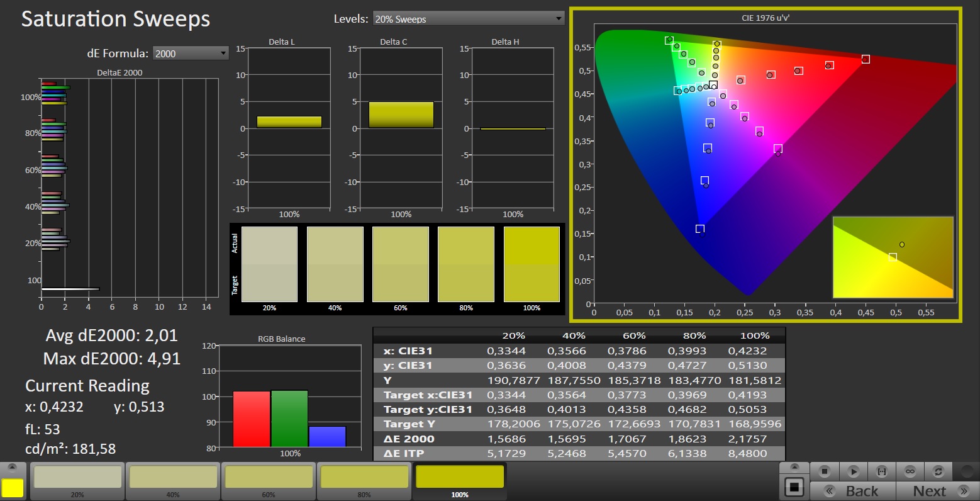
Task: Click the single-read bracket icon
Action: (x=881, y=471)
